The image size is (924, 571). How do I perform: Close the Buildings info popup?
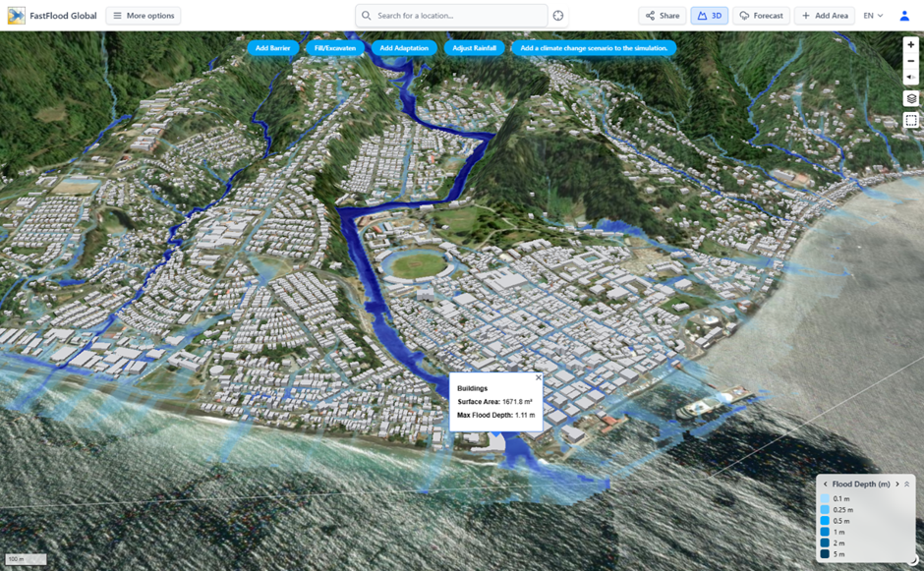tap(538, 377)
